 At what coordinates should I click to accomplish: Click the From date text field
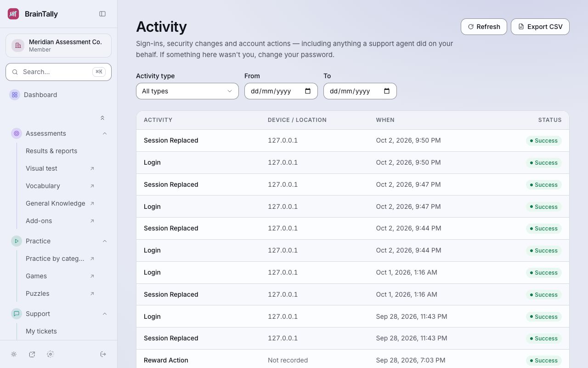pos(281,91)
